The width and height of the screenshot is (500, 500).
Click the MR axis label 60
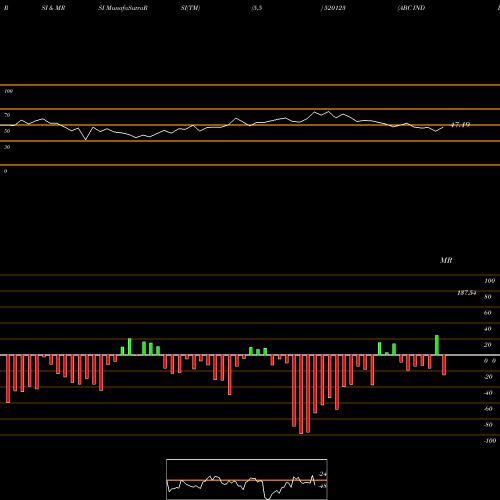[488, 313]
